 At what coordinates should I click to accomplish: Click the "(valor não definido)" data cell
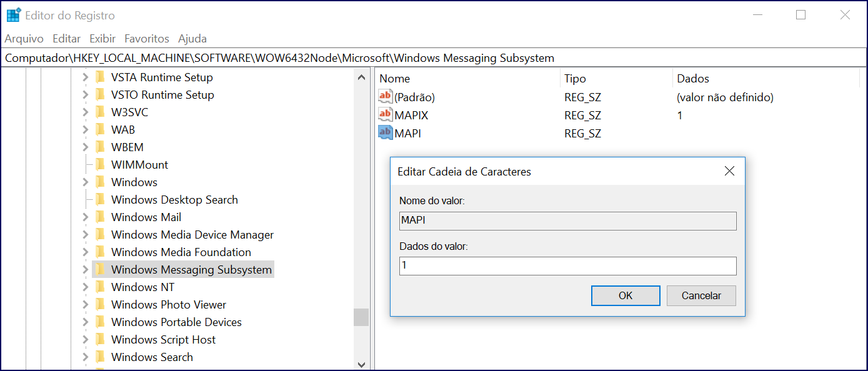[x=725, y=97]
